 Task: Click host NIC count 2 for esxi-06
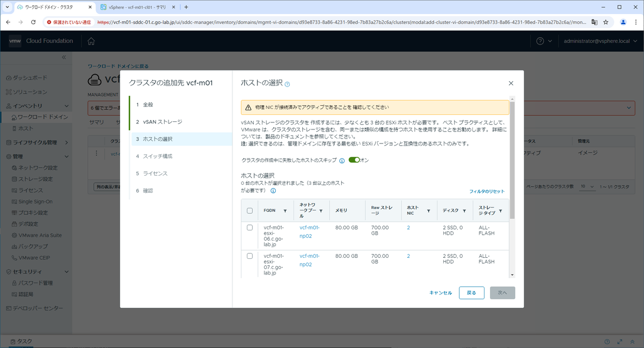pyautogui.click(x=408, y=228)
